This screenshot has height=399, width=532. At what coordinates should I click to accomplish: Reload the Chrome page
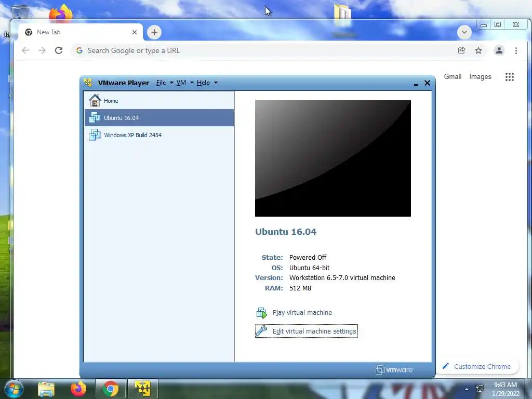tap(59, 50)
